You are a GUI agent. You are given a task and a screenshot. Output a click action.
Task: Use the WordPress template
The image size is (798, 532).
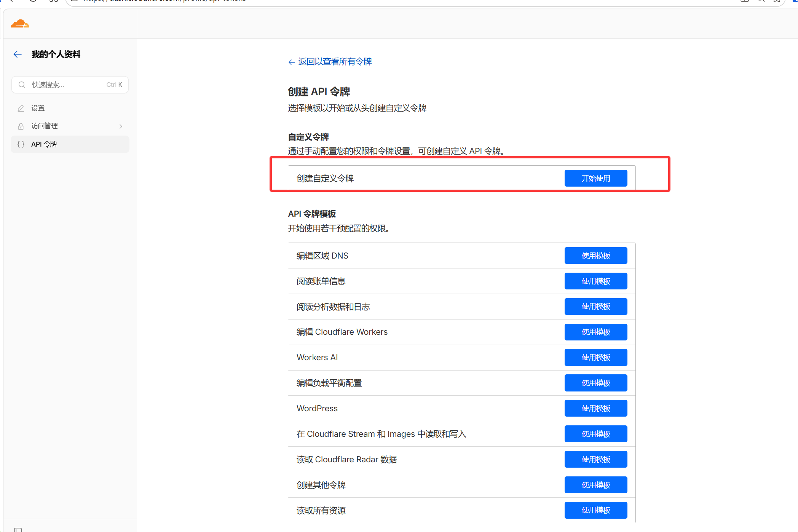595,408
